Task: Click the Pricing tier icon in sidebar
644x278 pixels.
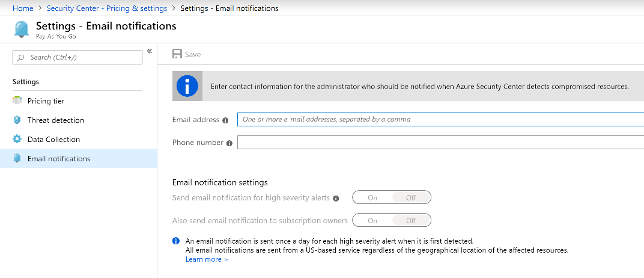Action: [x=17, y=101]
